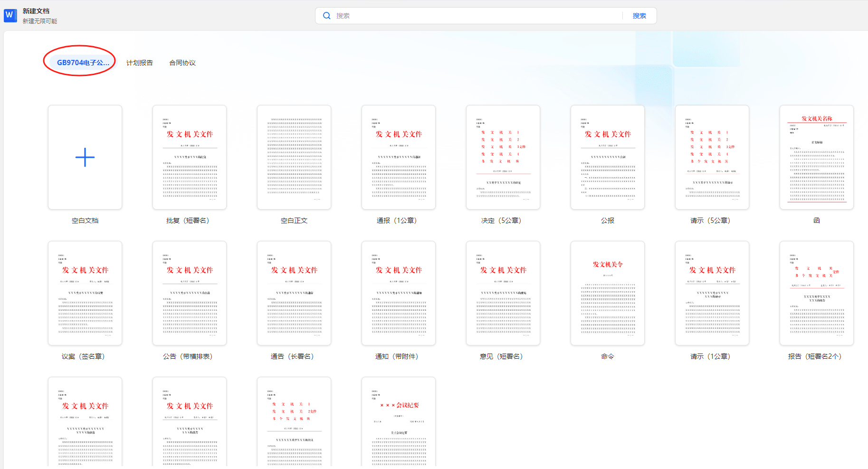Click the search input field
Screen dimensions: 868x469
click(451, 15)
